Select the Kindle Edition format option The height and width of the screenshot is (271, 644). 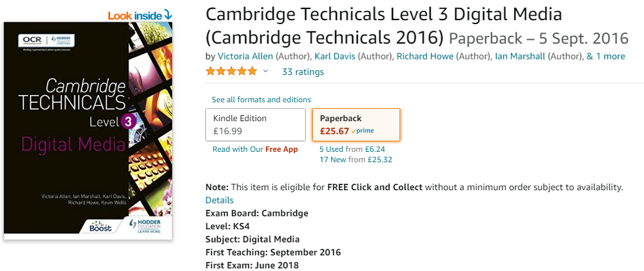pos(256,125)
